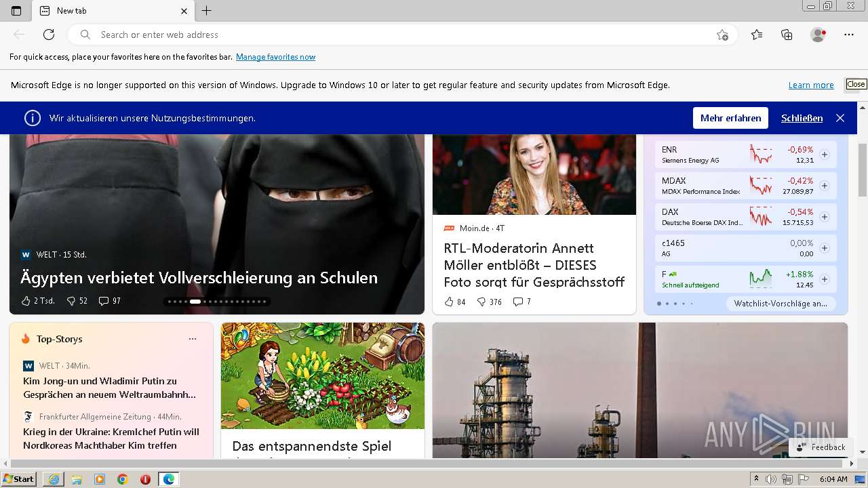The image size is (868, 488).
Task: Launch Chrome from taskbar
Action: (x=122, y=479)
